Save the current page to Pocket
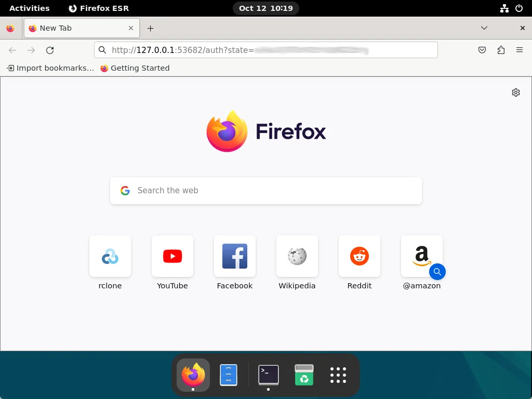This screenshot has height=399, width=532. (x=482, y=50)
